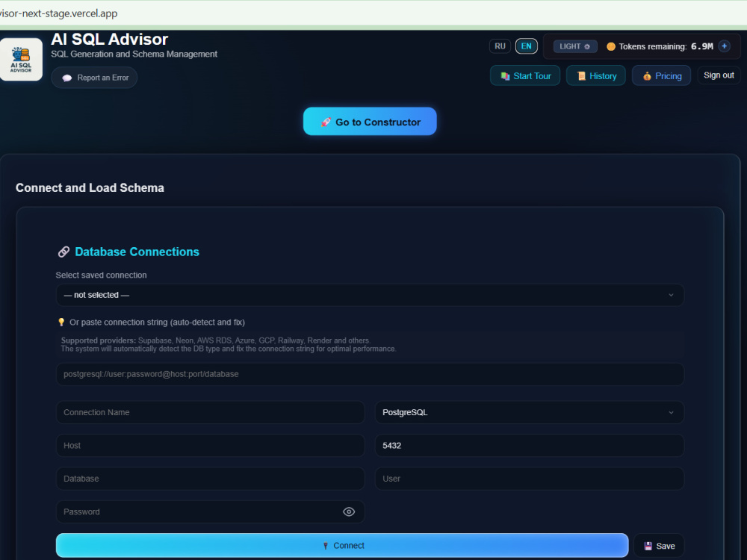The width and height of the screenshot is (747, 560).
Task: Click the Supported providers info text
Action: (229, 345)
